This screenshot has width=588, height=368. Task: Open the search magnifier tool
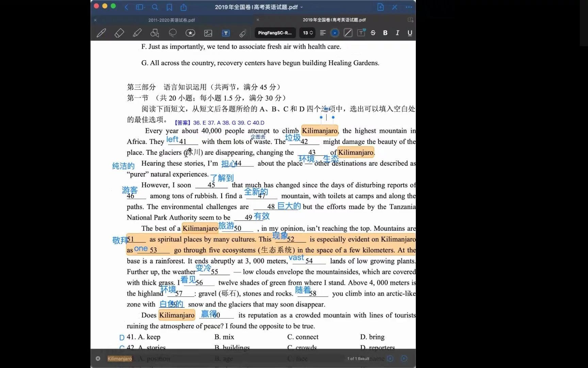point(155,7)
